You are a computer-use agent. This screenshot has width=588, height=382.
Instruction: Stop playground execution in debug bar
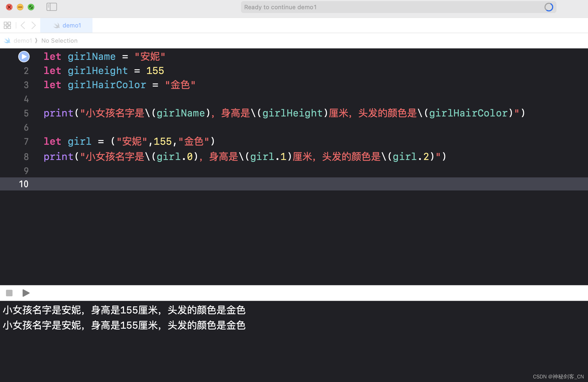coord(9,293)
